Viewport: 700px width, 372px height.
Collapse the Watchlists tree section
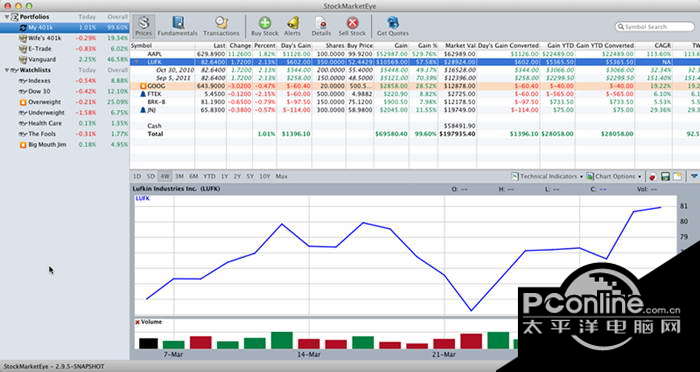(x=6, y=70)
